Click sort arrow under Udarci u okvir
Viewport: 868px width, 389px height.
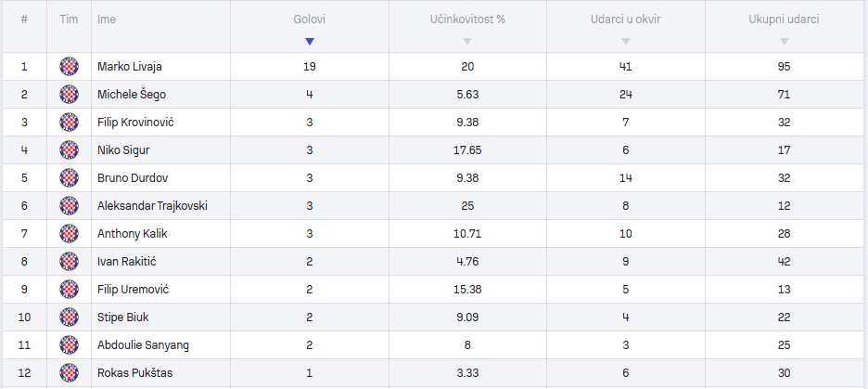click(x=626, y=42)
